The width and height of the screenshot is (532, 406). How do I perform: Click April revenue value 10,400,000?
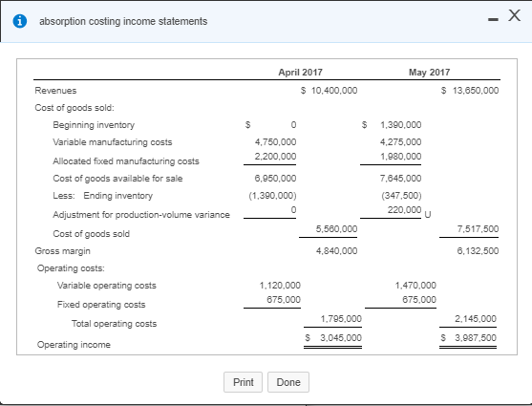coord(334,91)
